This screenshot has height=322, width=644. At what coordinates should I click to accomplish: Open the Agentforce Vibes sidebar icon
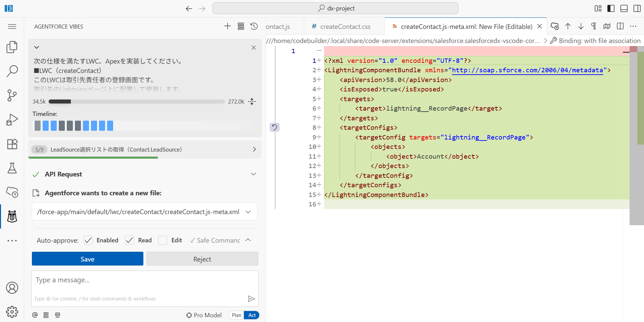click(x=12, y=216)
